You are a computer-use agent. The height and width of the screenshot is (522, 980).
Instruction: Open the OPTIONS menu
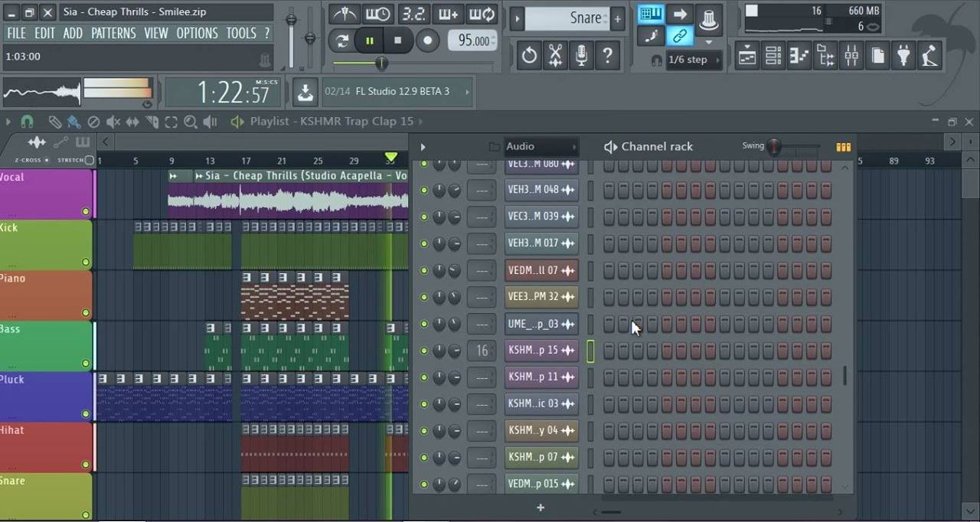click(x=198, y=33)
